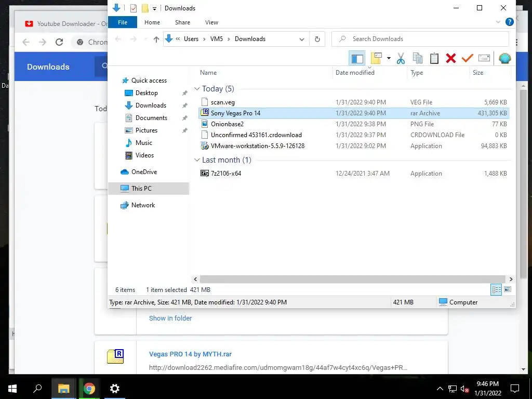Click the shell globe toolbar icon
Viewport: 532px width, 399px height.
(x=504, y=58)
